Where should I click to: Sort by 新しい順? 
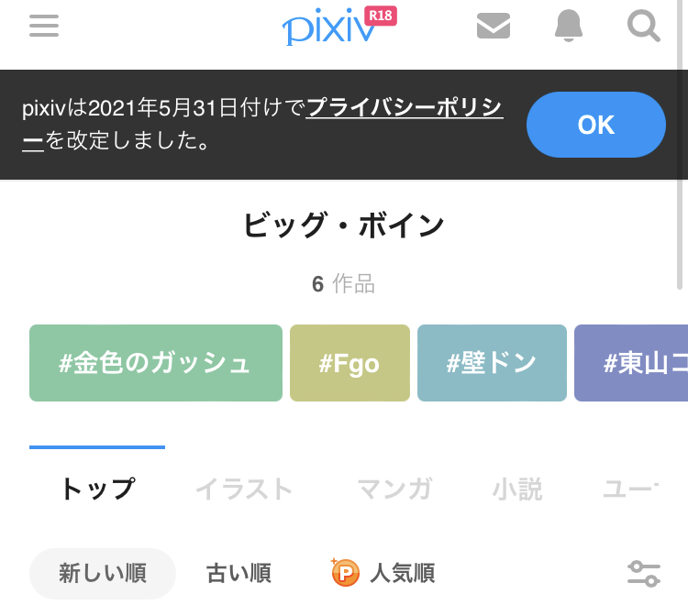(x=103, y=574)
